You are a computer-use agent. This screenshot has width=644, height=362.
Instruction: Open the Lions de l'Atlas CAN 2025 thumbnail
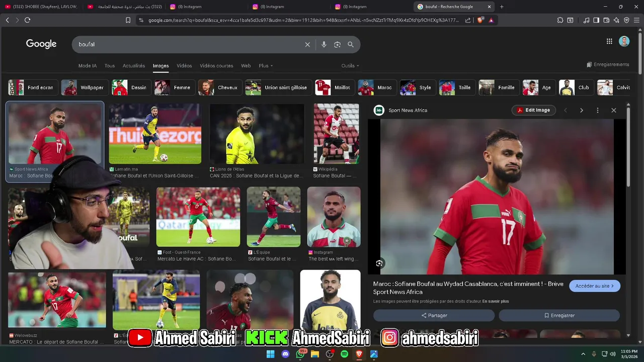[257, 134]
